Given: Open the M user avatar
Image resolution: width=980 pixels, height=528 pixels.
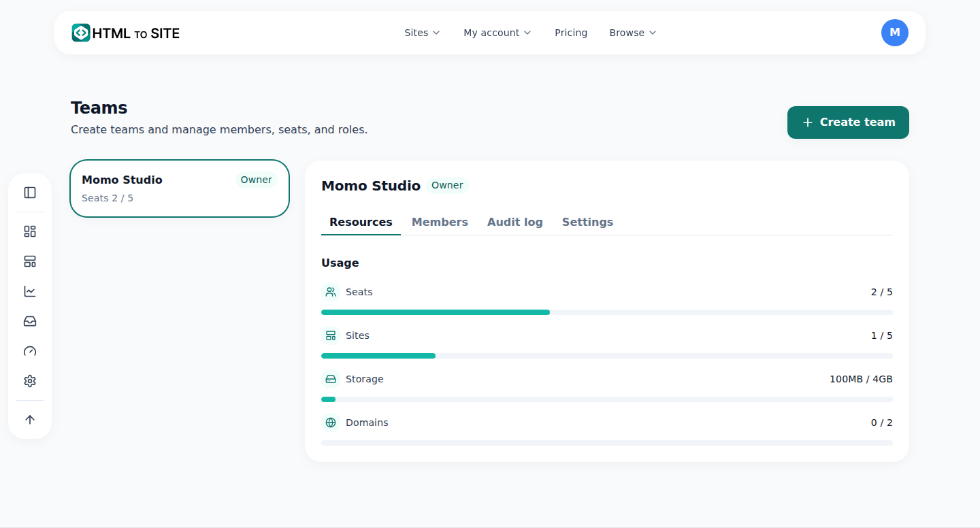Looking at the screenshot, I should [895, 33].
